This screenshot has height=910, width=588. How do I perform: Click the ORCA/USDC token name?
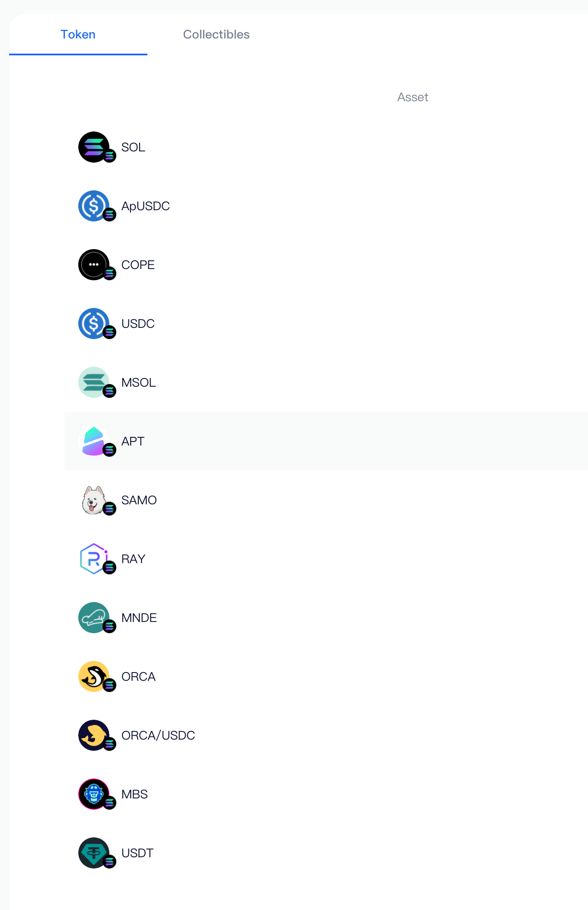(x=158, y=735)
